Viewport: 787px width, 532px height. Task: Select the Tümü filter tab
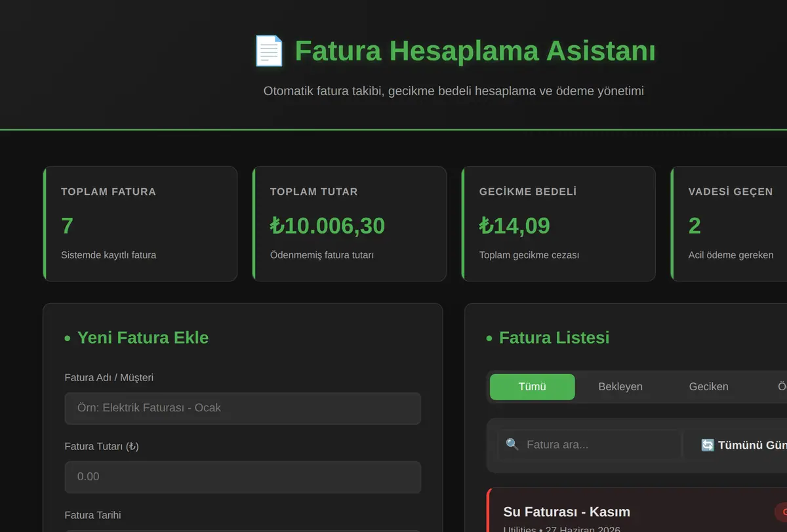[533, 387]
